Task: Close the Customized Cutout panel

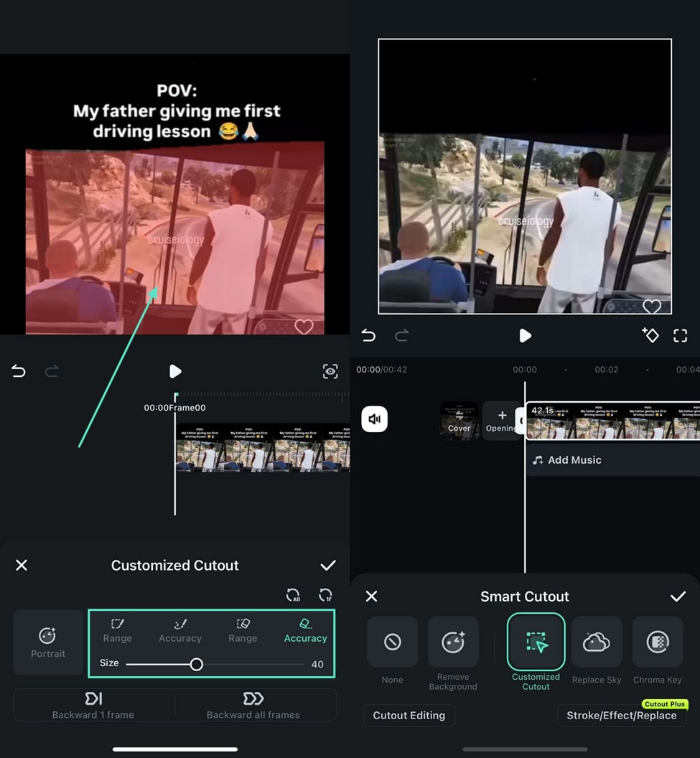Action: (x=22, y=565)
